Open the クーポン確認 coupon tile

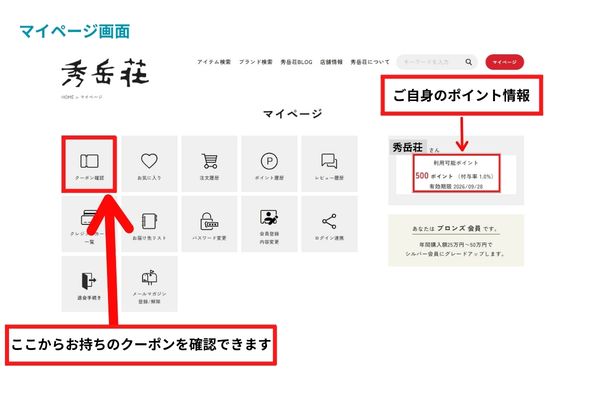[89, 164]
